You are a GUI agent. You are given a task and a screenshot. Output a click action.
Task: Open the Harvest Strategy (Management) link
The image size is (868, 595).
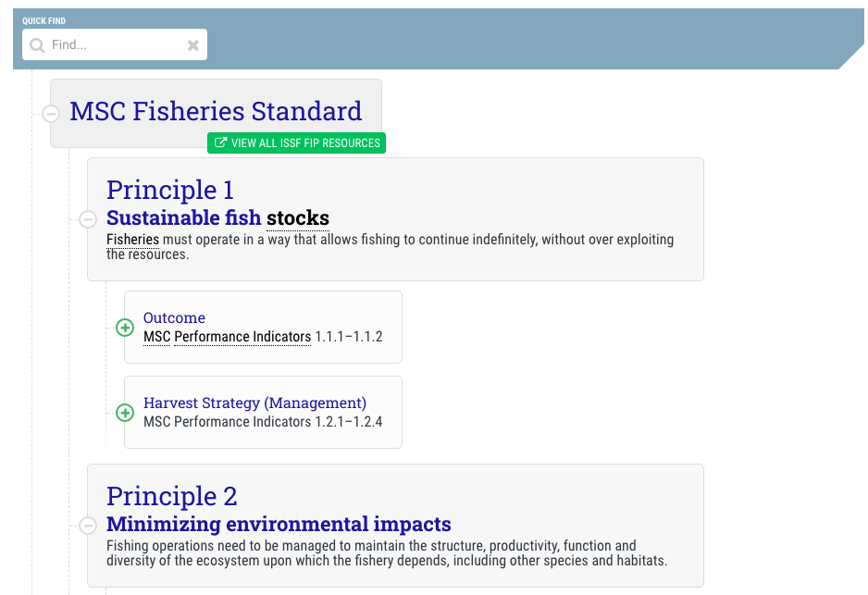(255, 403)
